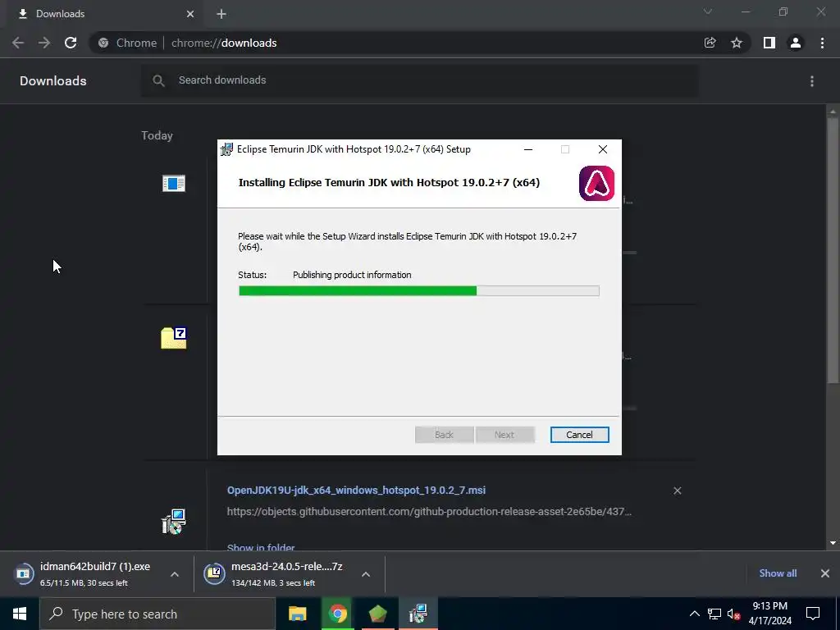The height and width of the screenshot is (630, 840).
Task: Click the installer taskbar icon
Action: pos(418,614)
